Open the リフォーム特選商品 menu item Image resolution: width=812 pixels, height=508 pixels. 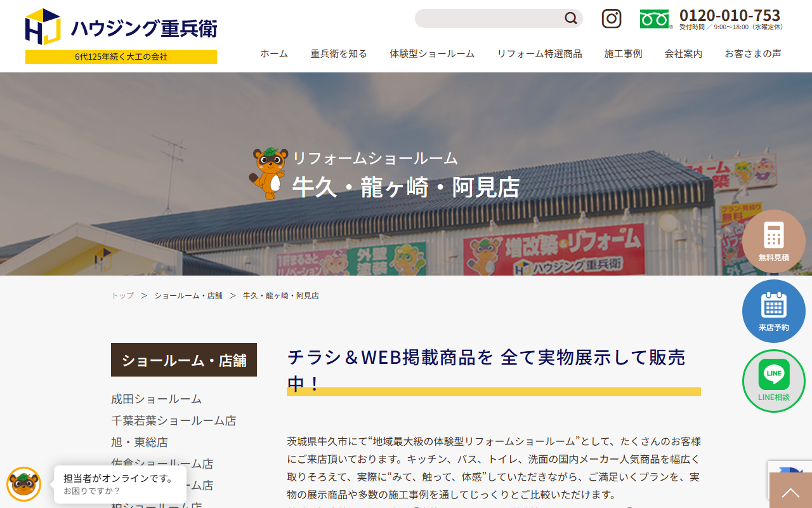point(539,54)
